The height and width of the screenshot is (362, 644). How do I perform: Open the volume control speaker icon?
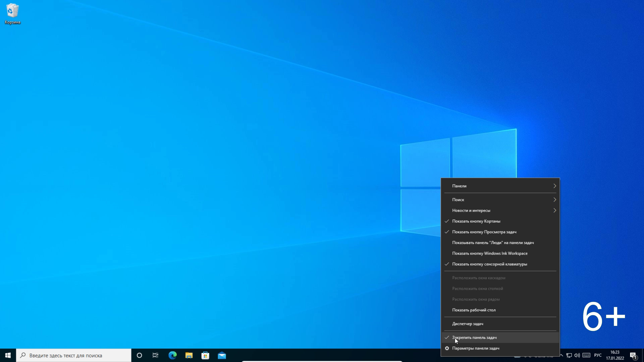[577, 355]
